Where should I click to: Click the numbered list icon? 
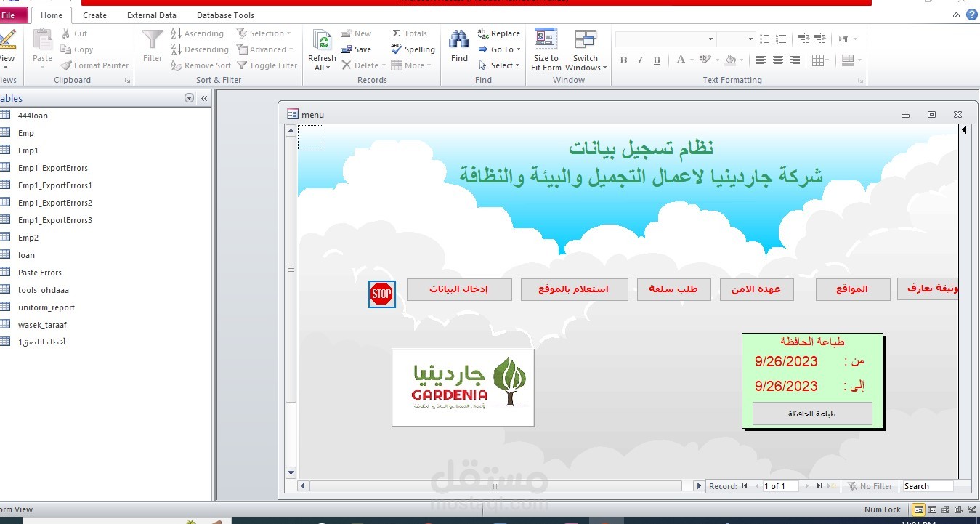point(782,39)
